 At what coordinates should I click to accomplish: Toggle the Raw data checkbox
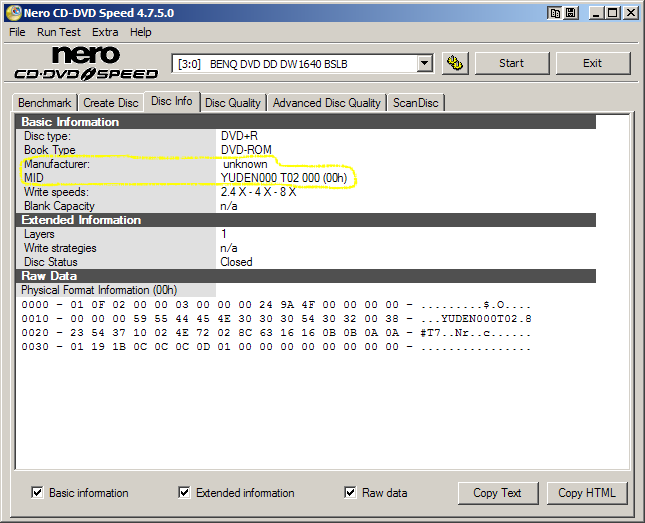tap(350, 493)
